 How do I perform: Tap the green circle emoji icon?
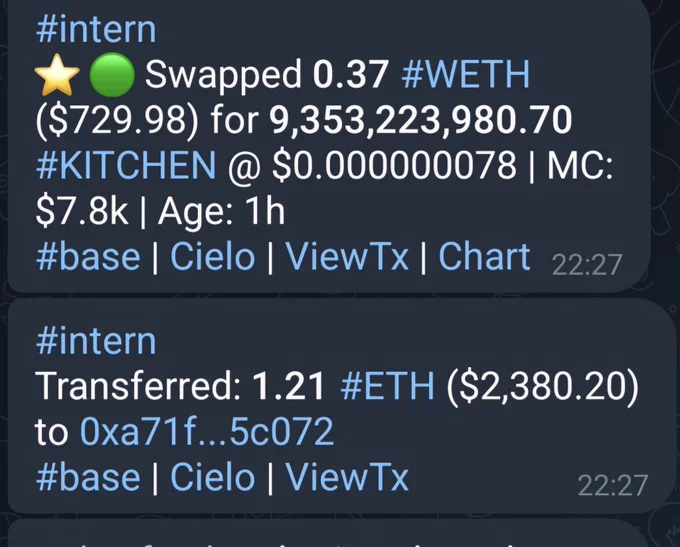(x=112, y=75)
